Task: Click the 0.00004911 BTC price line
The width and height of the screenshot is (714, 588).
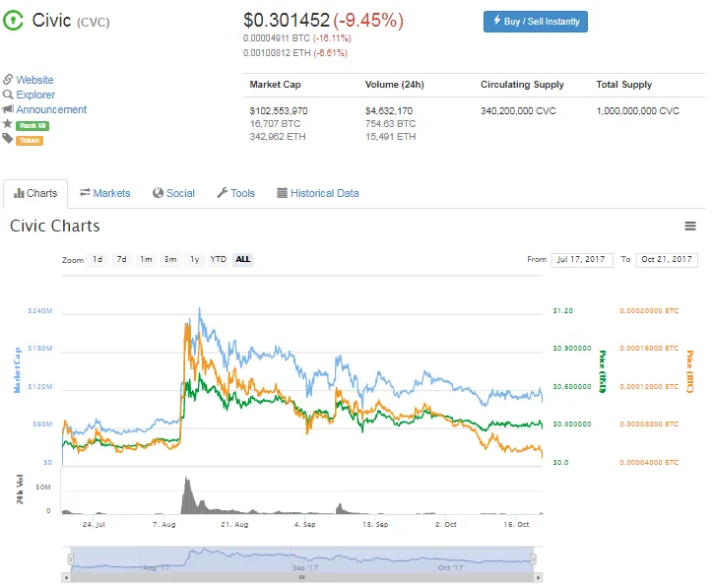Action: 296,38
